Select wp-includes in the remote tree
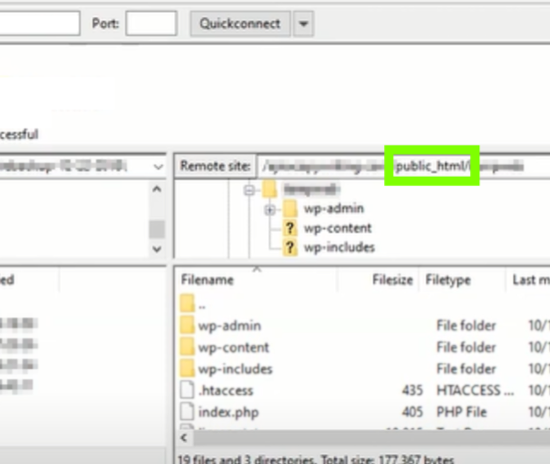The image size is (550, 464). point(339,248)
